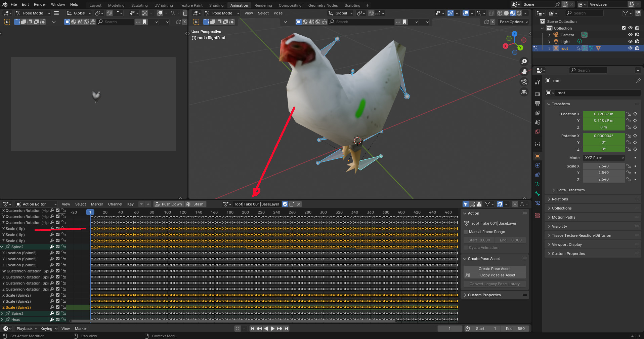Switch to the Shading workspace tab

[x=216, y=5]
